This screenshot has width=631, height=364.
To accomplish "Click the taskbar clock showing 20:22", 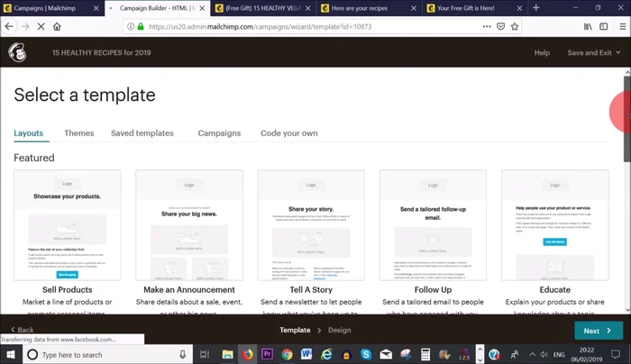I will (x=586, y=354).
